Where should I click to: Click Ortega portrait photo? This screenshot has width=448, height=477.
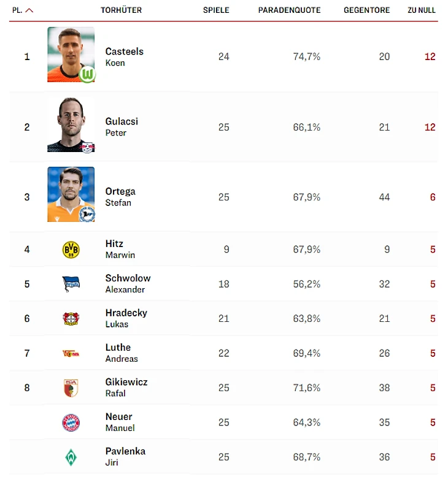click(71, 194)
